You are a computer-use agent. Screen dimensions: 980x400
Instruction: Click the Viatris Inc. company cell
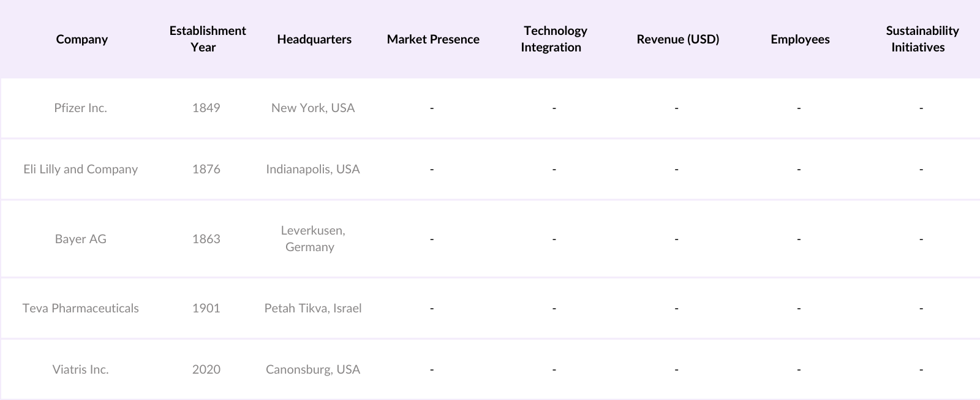(x=80, y=369)
